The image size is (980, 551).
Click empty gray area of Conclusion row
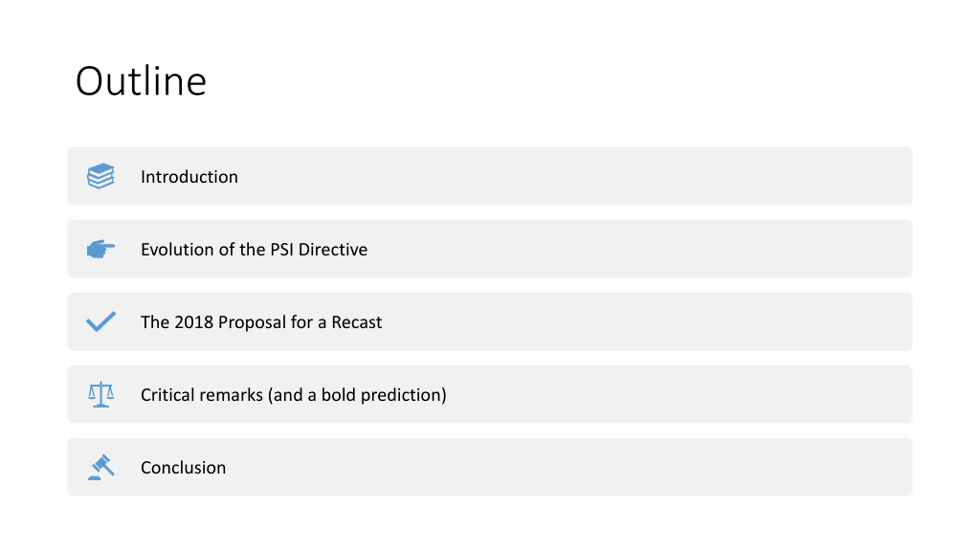point(574,467)
